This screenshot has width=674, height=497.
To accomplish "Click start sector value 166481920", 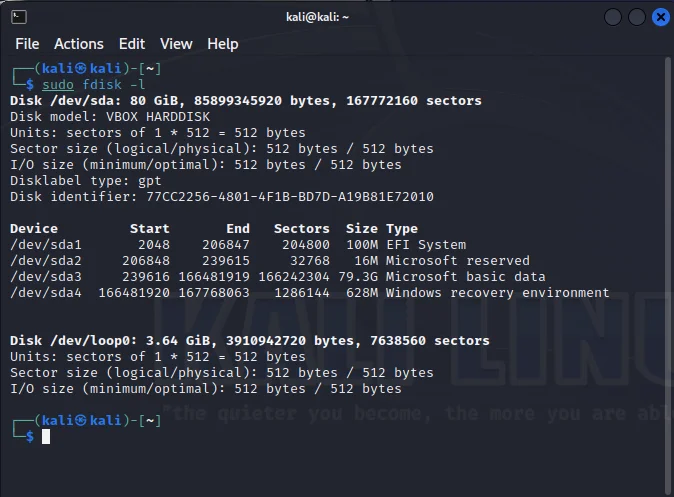I will point(134,292).
